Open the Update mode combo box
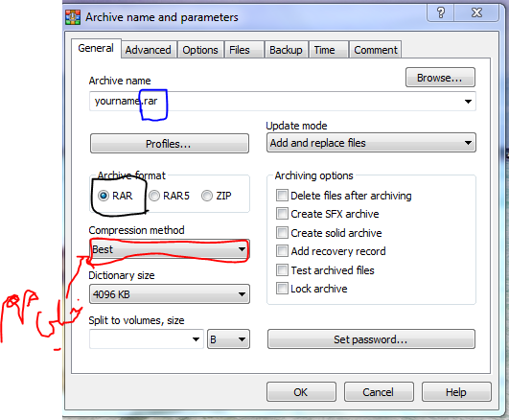This screenshot has height=420, width=509. coord(371,143)
